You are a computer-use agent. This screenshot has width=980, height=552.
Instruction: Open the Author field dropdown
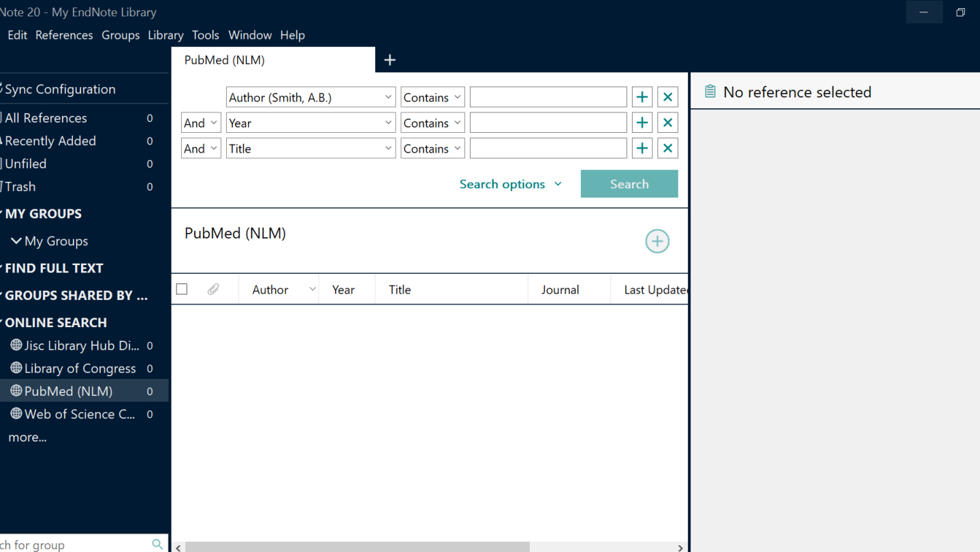point(311,97)
